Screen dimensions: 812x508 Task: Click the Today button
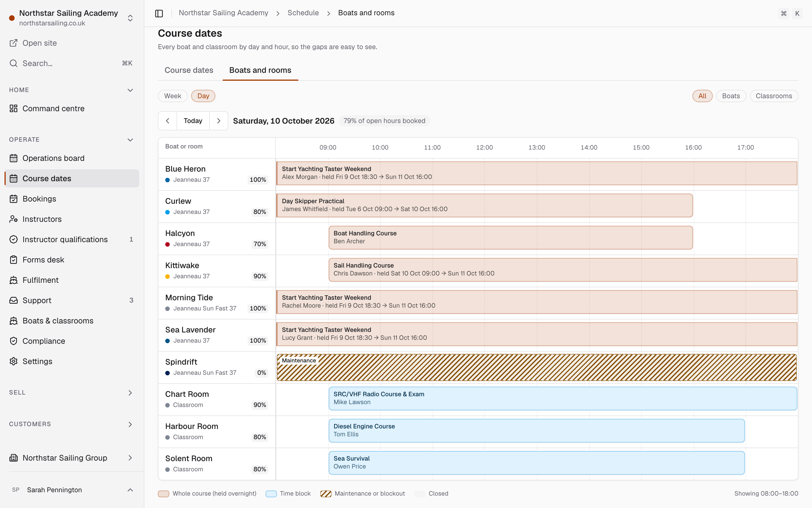[x=193, y=121]
